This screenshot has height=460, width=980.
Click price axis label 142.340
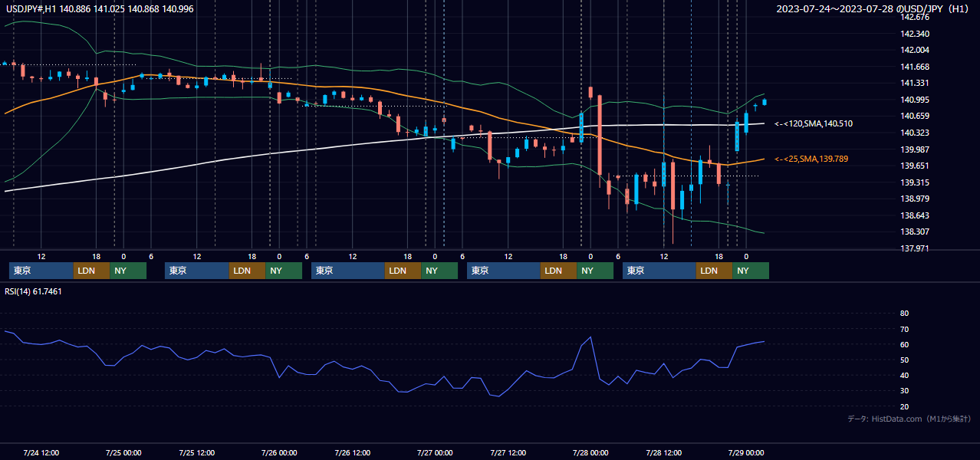[916, 34]
